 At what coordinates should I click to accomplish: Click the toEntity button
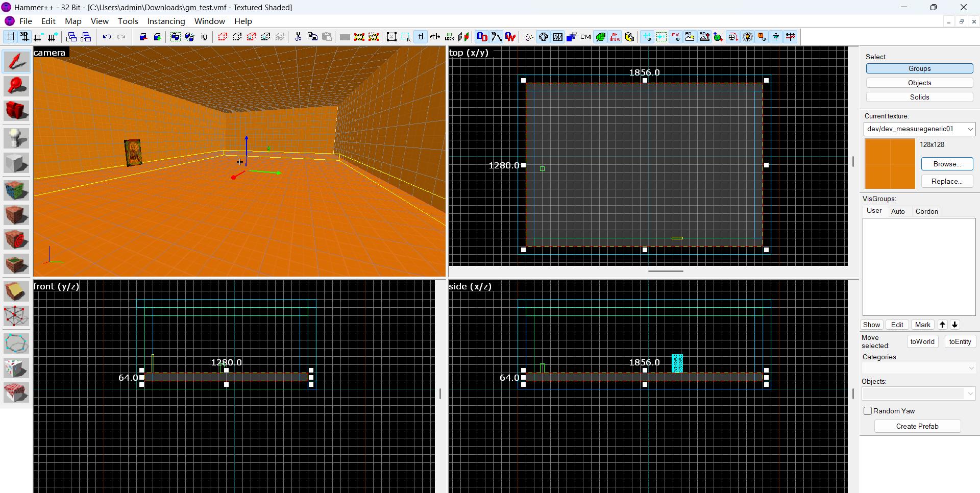pyautogui.click(x=960, y=342)
